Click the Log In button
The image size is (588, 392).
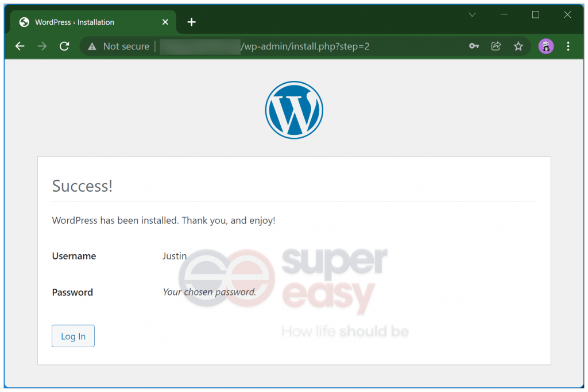coord(73,336)
